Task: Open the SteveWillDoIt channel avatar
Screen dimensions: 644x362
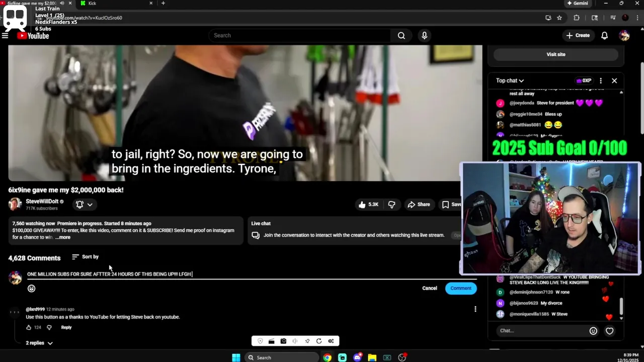Action: click(15, 204)
